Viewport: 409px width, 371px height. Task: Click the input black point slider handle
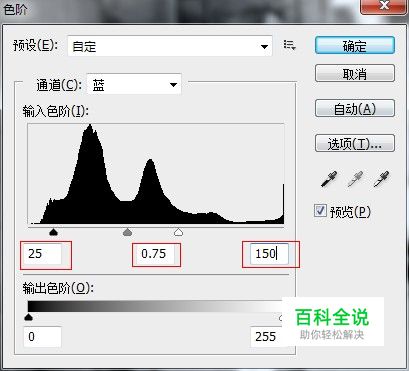tap(53, 232)
